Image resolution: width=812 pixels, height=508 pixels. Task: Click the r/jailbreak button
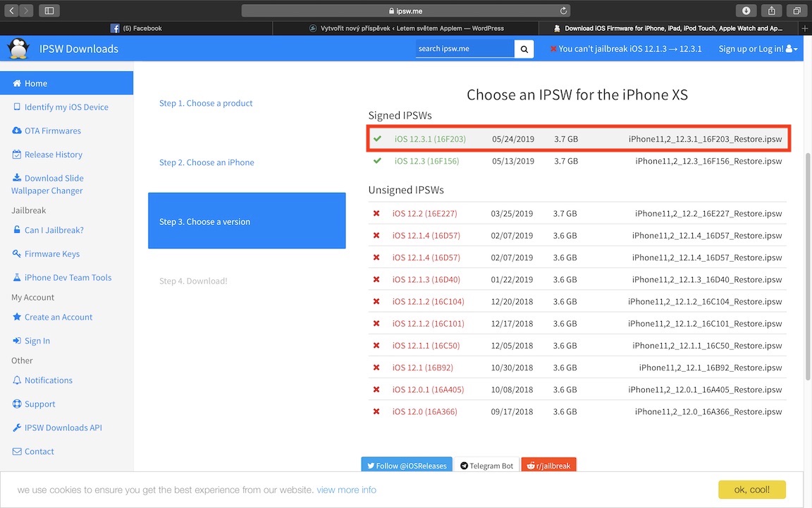click(549, 465)
